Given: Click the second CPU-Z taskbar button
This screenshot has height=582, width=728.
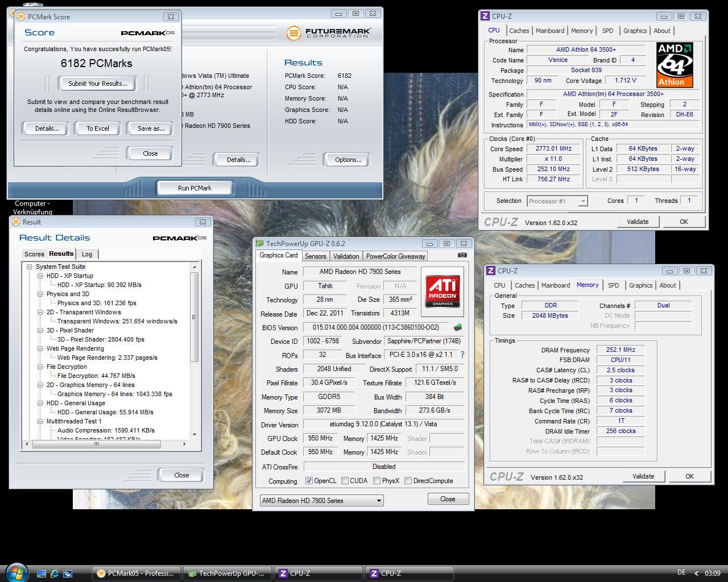Looking at the screenshot, I should [x=409, y=573].
